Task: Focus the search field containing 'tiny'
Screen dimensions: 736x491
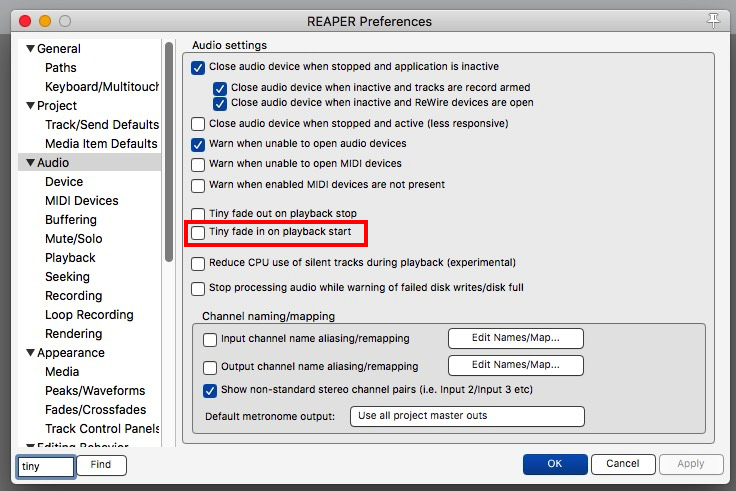Action: click(46, 467)
